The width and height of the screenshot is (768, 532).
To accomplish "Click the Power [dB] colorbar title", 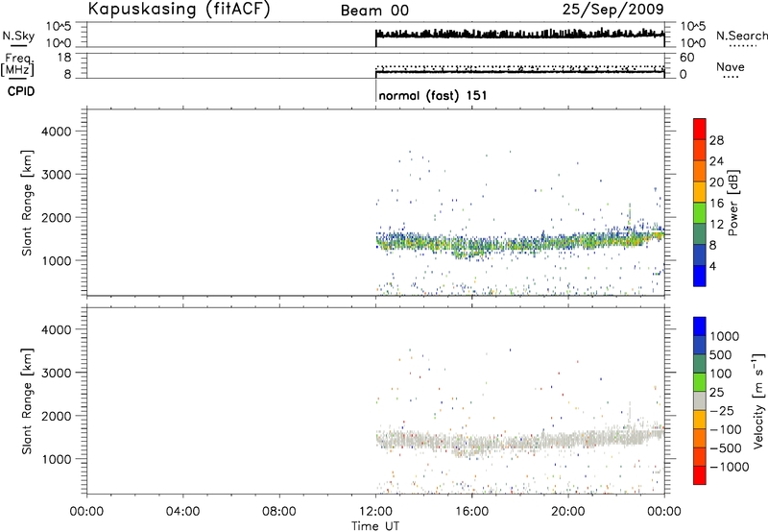I will coord(732,203).
